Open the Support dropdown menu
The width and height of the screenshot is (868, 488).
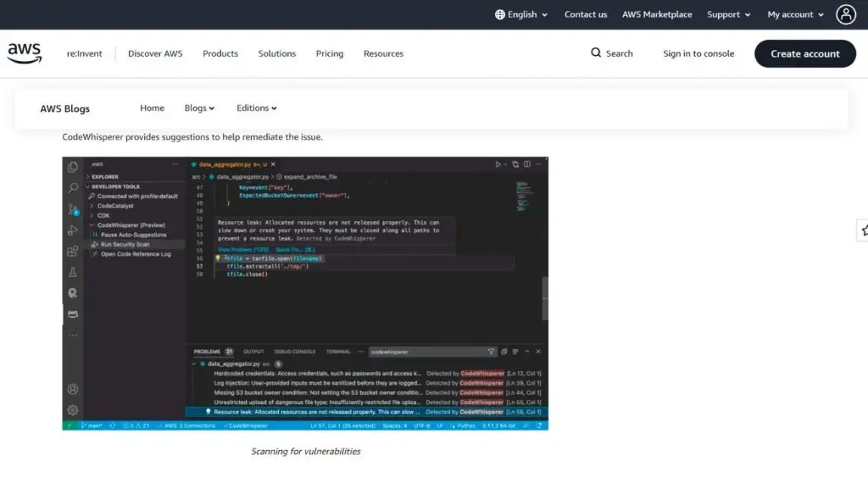coord(728,15)
